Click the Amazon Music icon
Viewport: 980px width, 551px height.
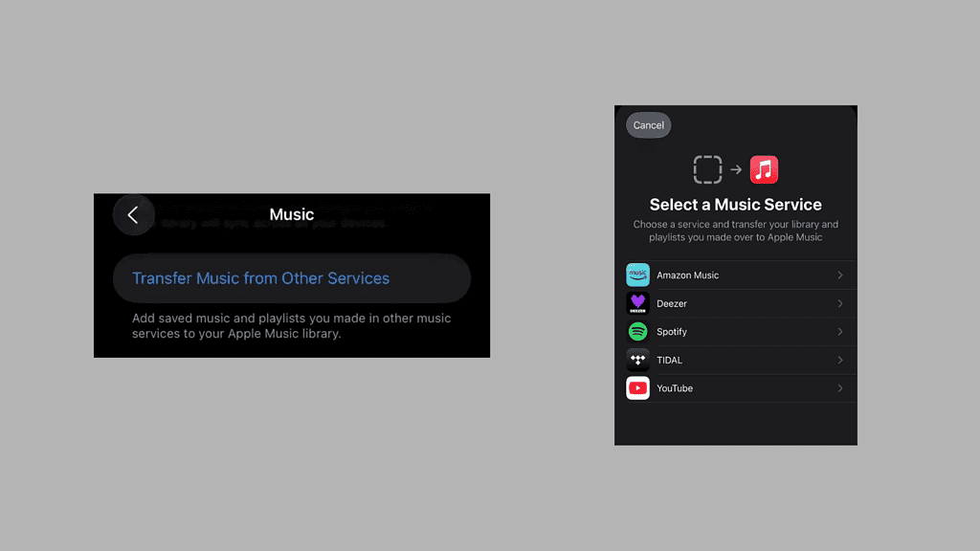637,275
